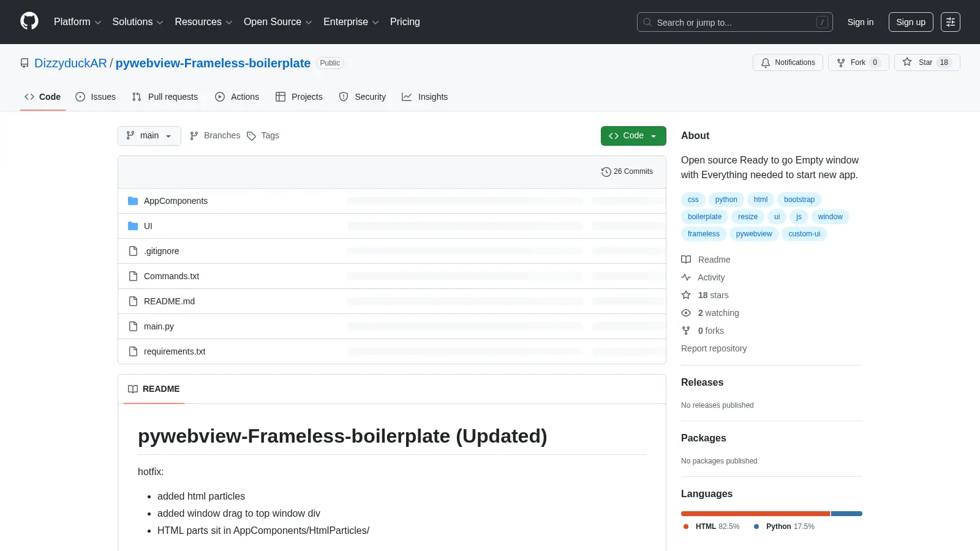Open the requirements.txt file name
This screenshot has height=551, width=980.
[x=175, y=351]
